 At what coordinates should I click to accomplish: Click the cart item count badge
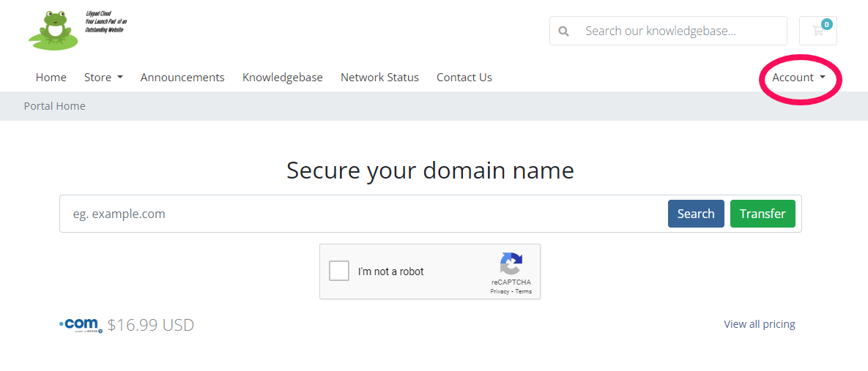[x=826, y=23]
